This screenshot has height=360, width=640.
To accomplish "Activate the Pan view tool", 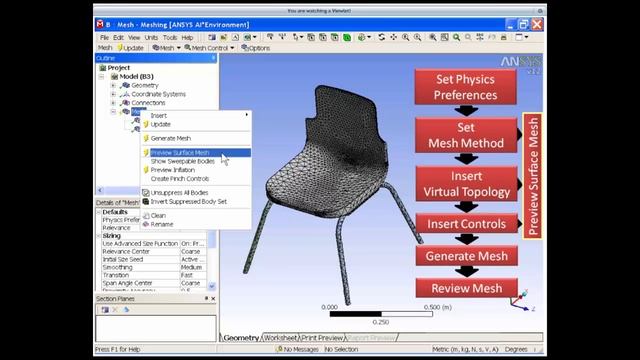I will pyautogui.click(x=393, y=38).
